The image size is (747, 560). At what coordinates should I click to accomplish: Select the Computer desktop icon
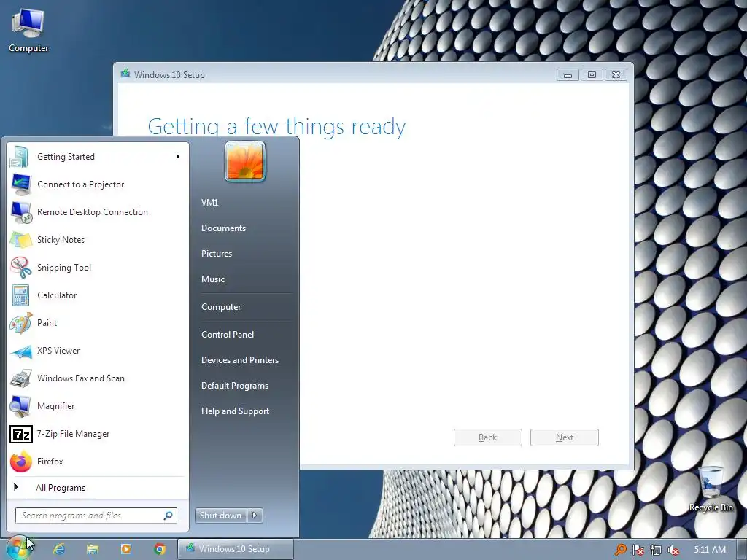[x=28, y=31]
